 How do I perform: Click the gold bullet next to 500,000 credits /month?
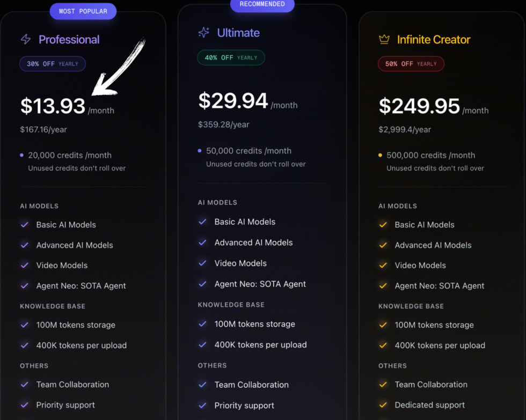coord(379,154)
